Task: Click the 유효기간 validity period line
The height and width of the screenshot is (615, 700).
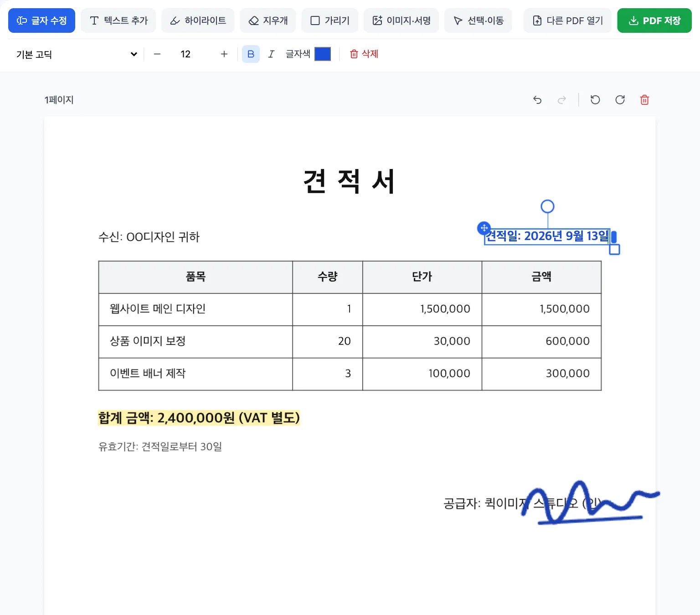Action: tap(160, 446)
